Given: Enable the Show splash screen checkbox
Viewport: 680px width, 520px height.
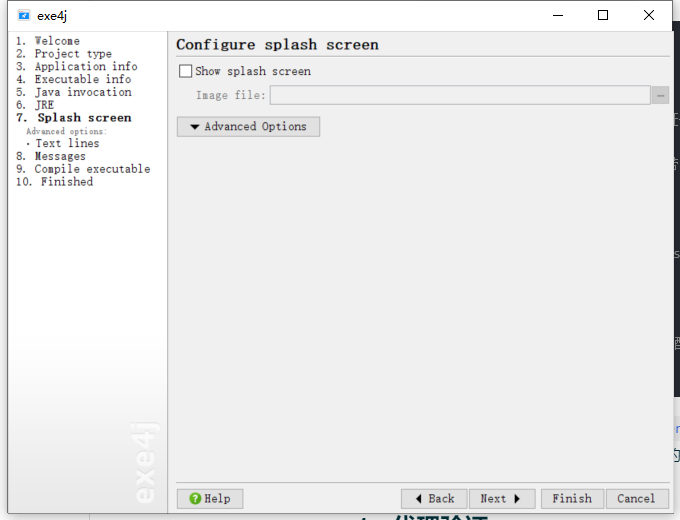Looking at the screenshot, I should click(185, 71).
